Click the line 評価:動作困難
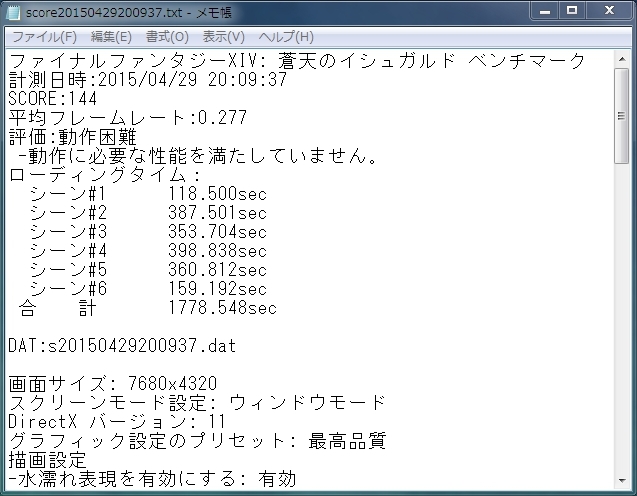Viewport: 637px width, 496px height. point(72,137)
